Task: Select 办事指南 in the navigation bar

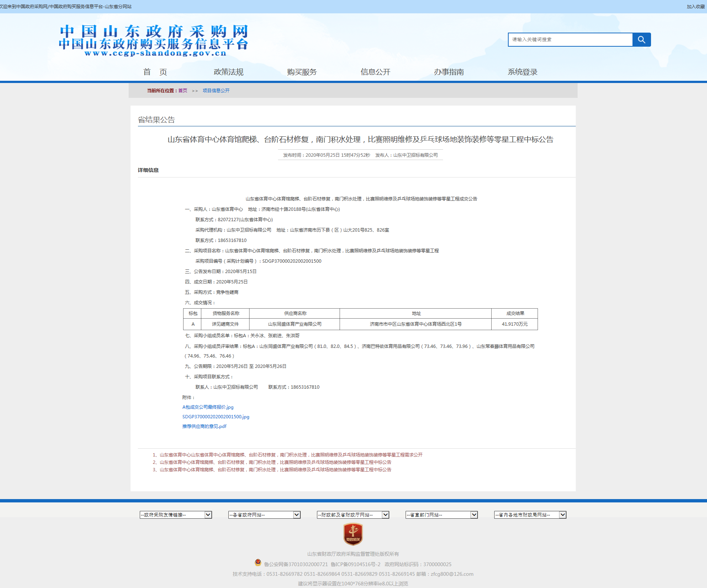Action: pos(449,72)
